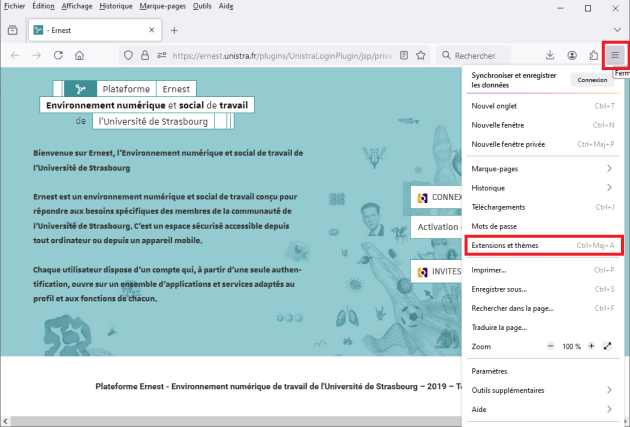This screenshot has width=630, height=427.
Task: Click inside the Rechercher search field
Action: click(487, 55)
